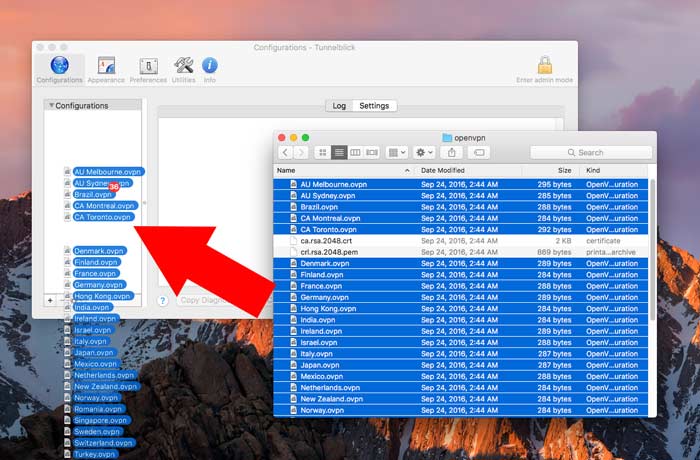Switch Finder to cover flow view
The width and height of the screenshot is (700, 460).
click(372, 153)
